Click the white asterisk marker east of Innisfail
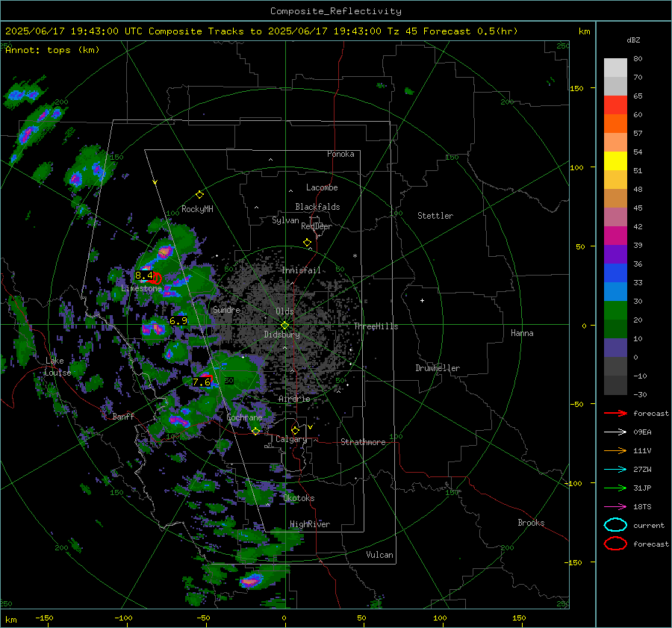The height and width of the screenshot is (628, 672). [x=355, y=256]
